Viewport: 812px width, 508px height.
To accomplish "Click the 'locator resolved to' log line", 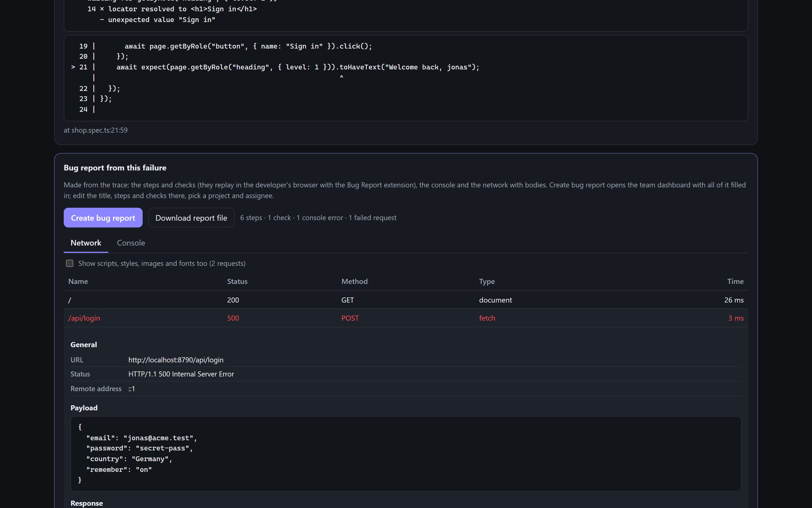I will click(x=172, y=9).
